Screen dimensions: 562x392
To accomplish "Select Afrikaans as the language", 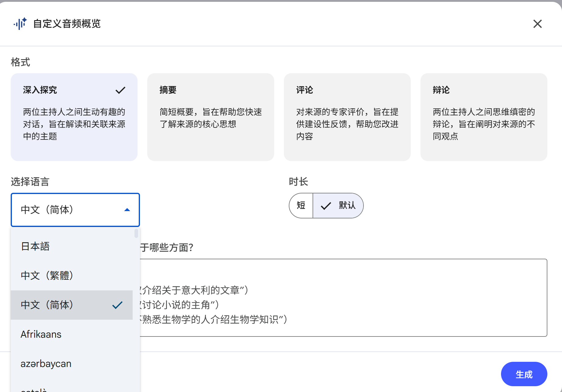I will [41, 334].
